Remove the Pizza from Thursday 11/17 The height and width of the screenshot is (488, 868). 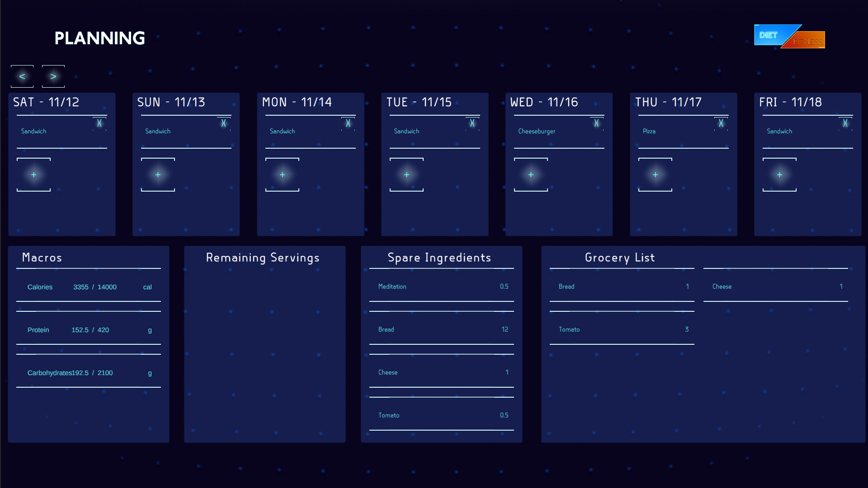click(721, 122)
